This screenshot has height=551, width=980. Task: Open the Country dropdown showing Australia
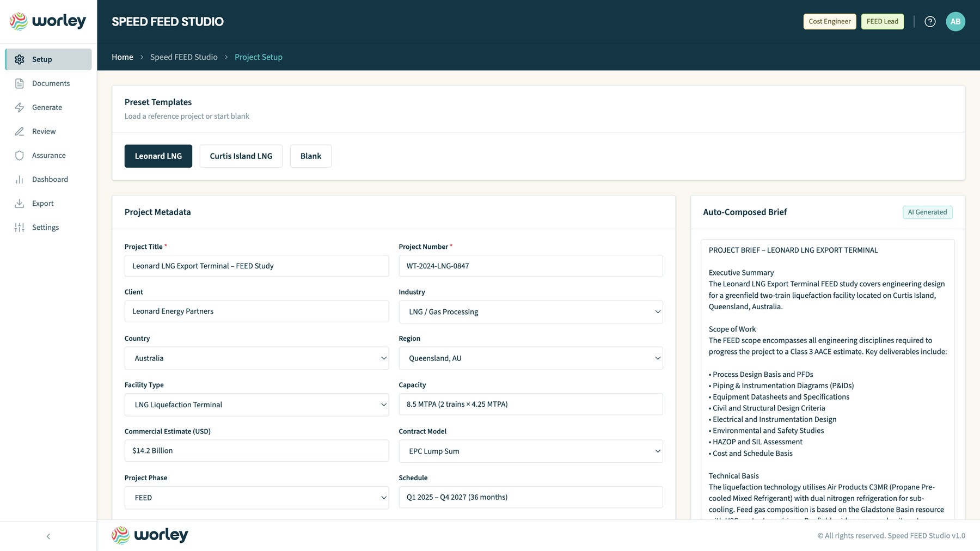256,358
